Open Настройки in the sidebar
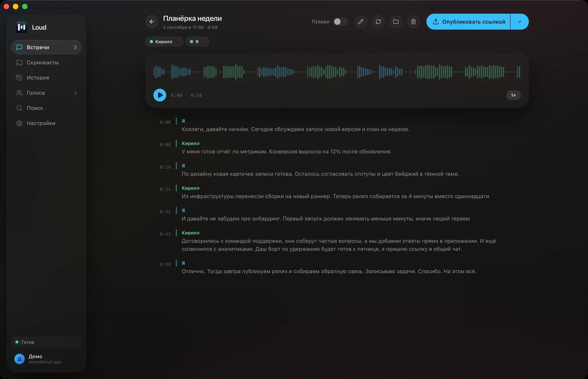This screenshot has height=379, width=588. coord(46,123)
